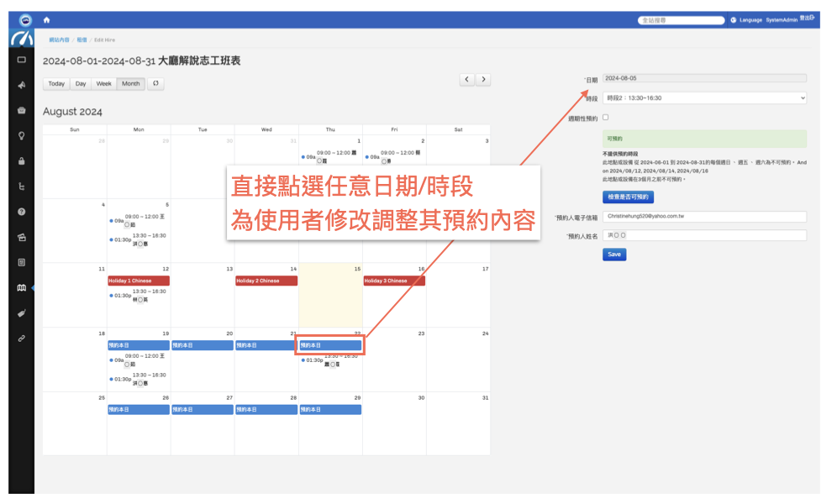Enable the 週期性預約 recurring booking checkbox
This screenshot has width=832, height=504.
coord(606,118)
